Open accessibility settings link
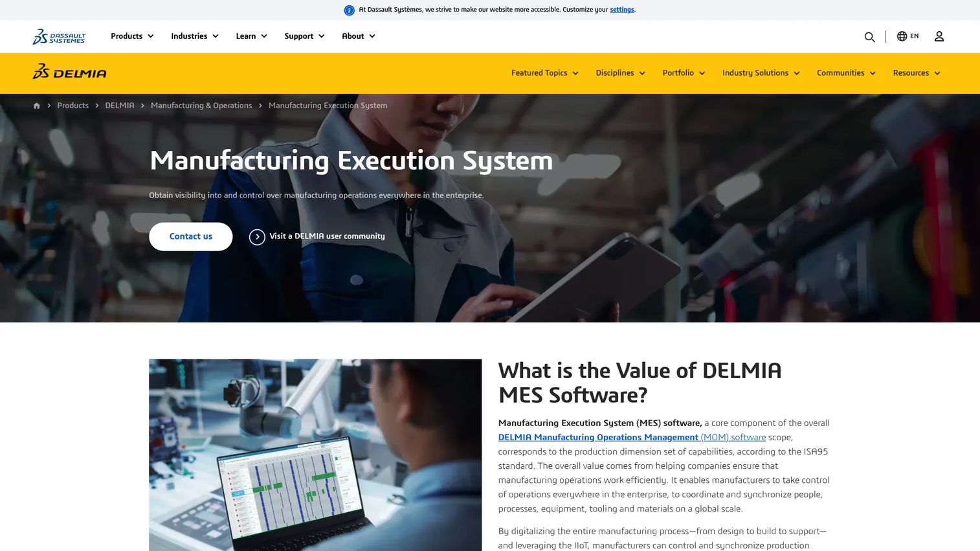980x551 pixels. (622, 10)
